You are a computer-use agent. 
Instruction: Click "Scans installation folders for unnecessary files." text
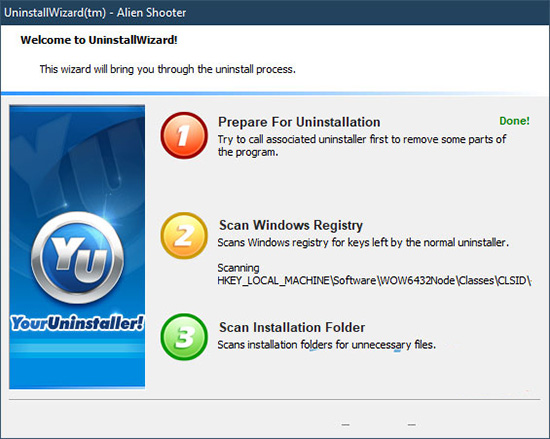(327, 345)
